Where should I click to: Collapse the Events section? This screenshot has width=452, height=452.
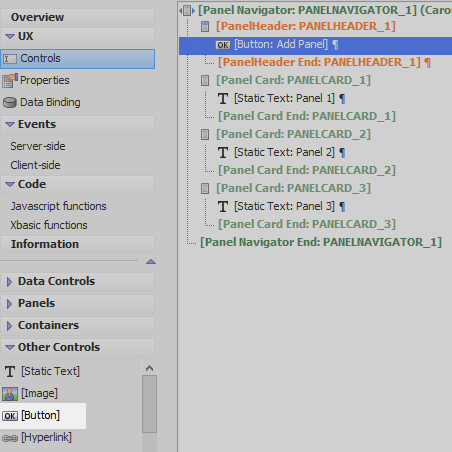pyautogui.click(x=78, y=124)
